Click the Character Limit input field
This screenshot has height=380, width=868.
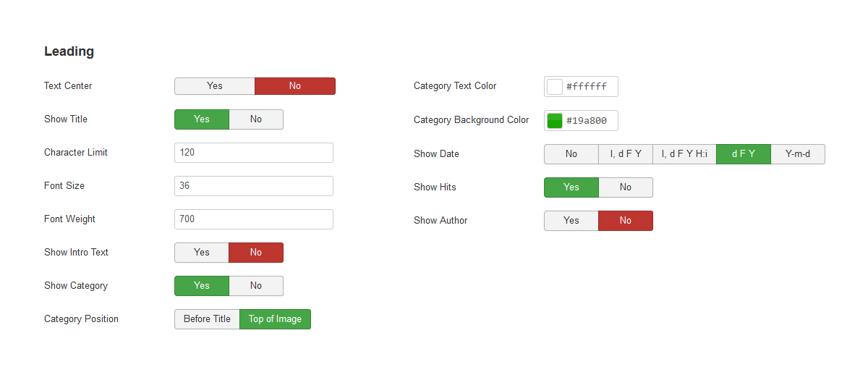[x=254, y=153]
